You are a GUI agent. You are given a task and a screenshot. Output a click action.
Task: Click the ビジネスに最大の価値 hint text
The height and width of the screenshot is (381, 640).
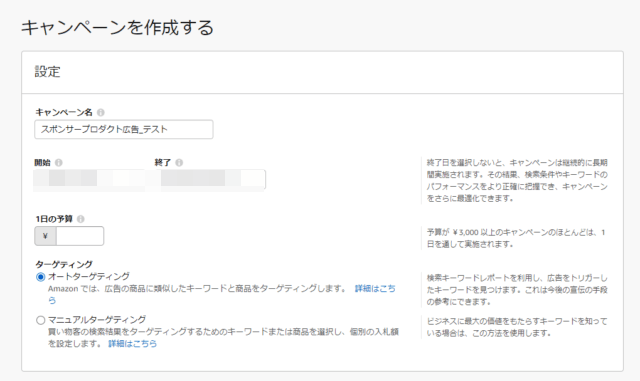(x=517, y=327)
